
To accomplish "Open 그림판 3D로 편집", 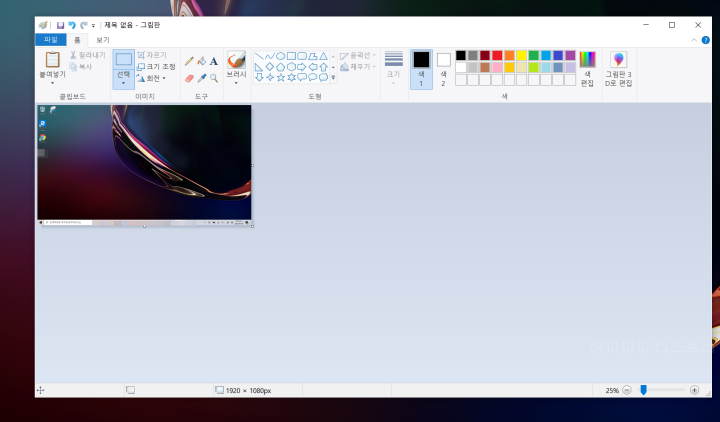I will (619, 69).
